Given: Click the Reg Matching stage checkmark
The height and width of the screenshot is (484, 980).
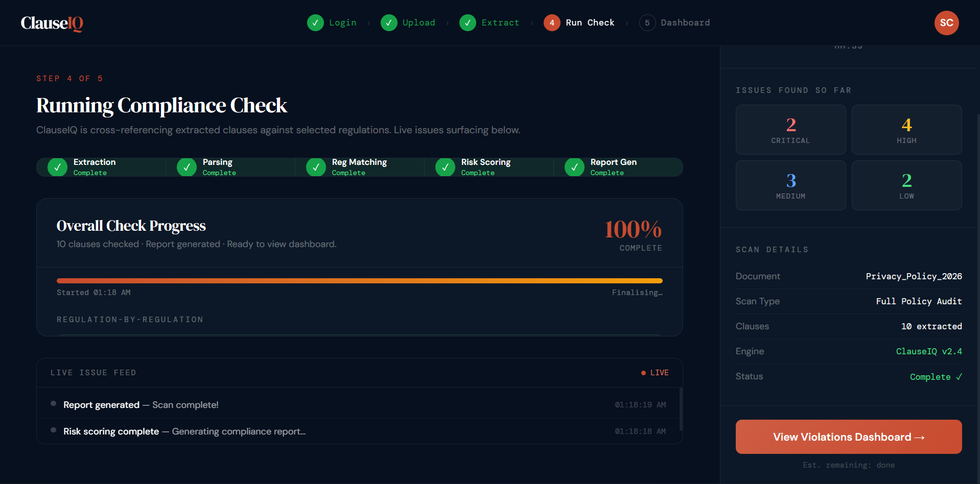Looking at the screenshot, I should coord(316,167).
